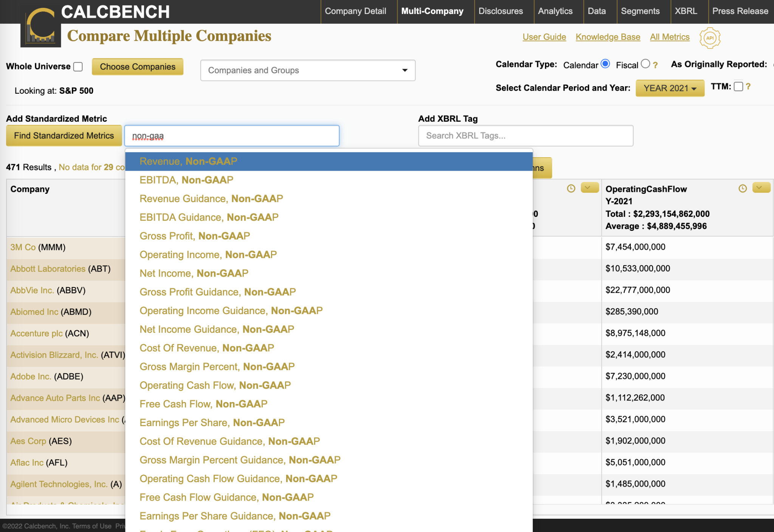Click the API gear icon
The height and width of the screenshot is (532, 774).
point(710,38)
